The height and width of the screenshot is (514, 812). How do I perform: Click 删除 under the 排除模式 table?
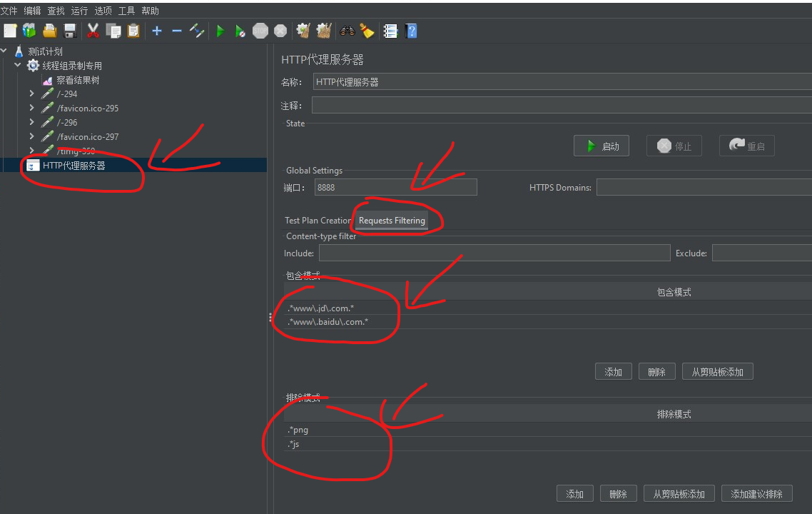point(619,494)
